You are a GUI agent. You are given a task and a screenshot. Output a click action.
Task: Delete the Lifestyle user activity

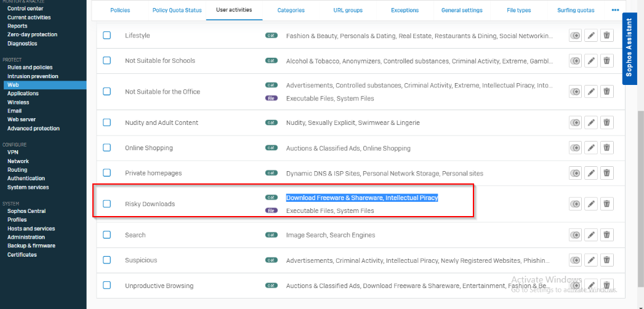606,36
